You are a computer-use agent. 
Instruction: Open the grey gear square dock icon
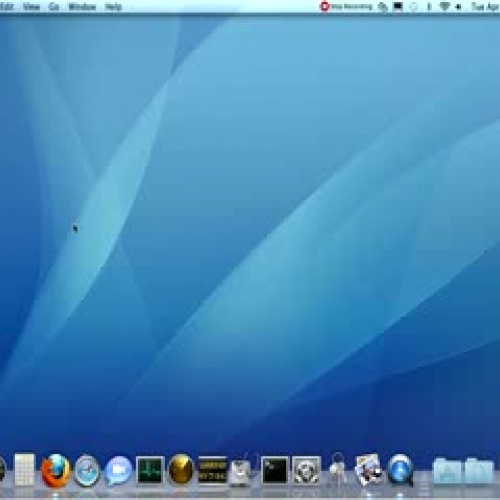click(306, 471)
